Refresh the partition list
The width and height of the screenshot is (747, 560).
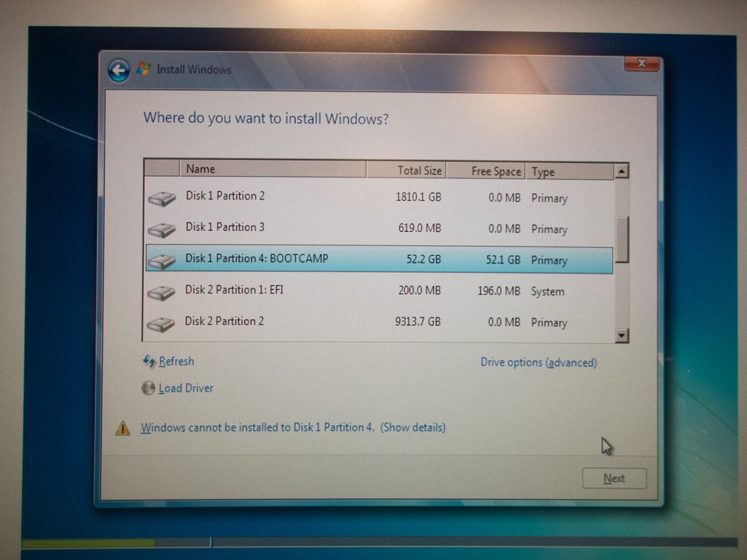[x=176, y=361]
